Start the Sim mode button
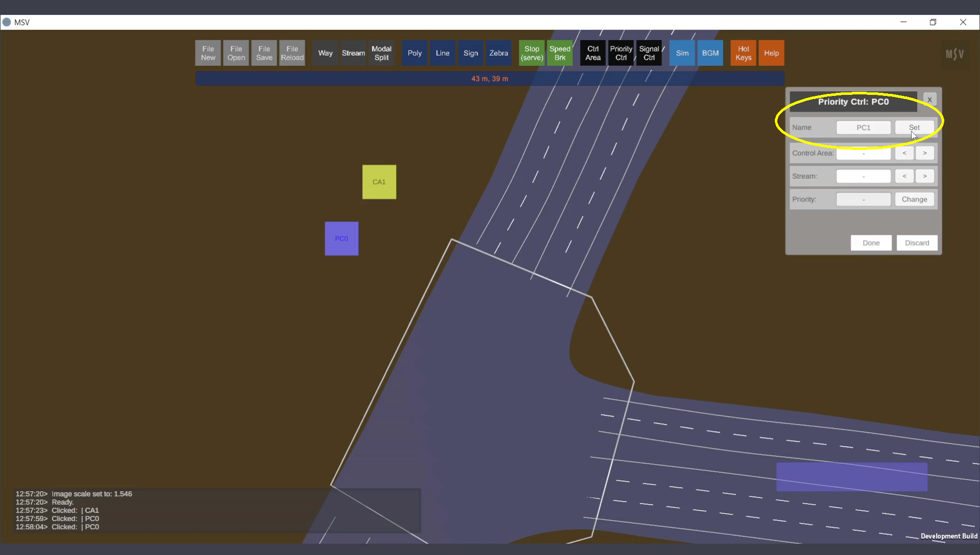The height and width of the screenshot is (555, 980). 682,53
